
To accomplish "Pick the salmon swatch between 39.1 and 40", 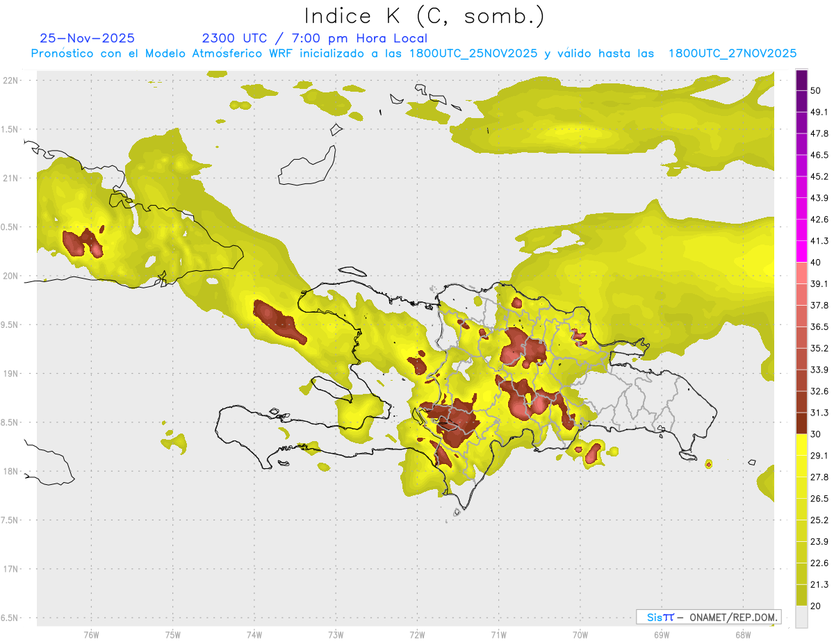I will pyautogui.click(x=801, y=273).
